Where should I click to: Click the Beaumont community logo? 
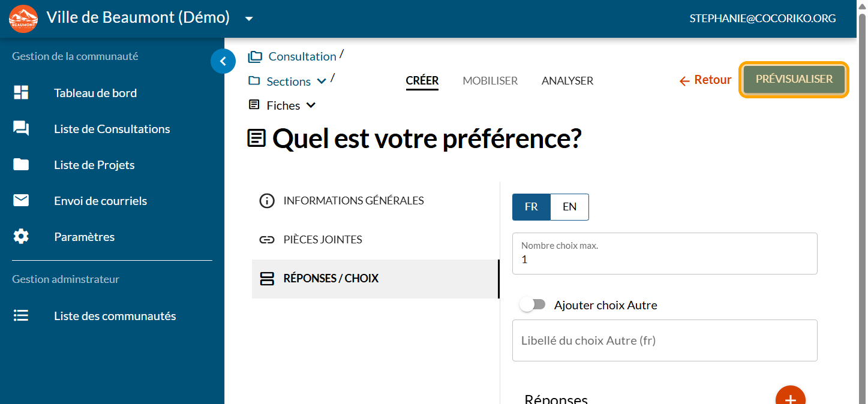[23, 19]
